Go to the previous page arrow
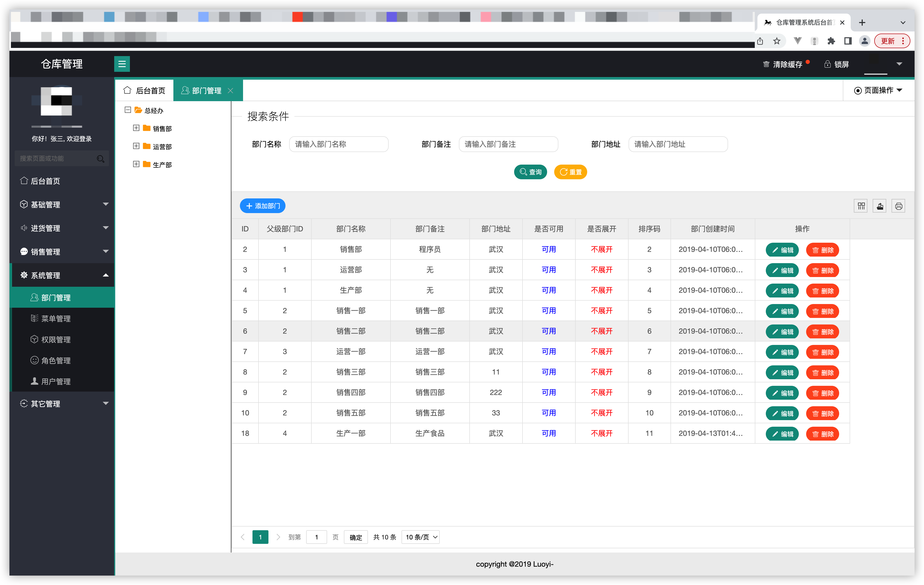The height and width of the screenshot is (585, 924). (243, 537)
